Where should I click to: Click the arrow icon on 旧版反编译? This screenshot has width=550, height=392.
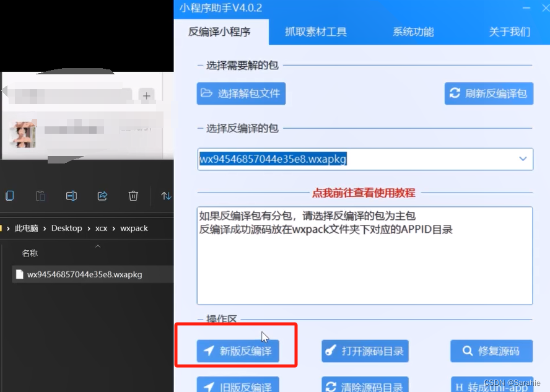click(x=209, y=387)
